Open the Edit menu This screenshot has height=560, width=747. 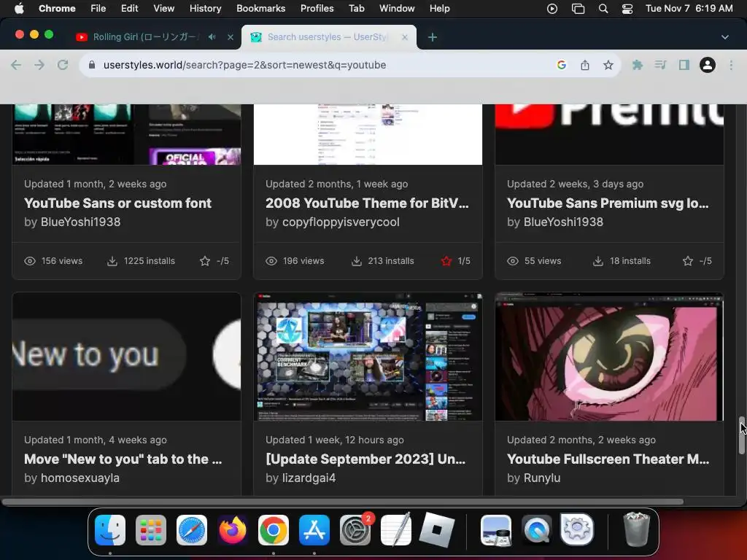(x=129, y=9)
